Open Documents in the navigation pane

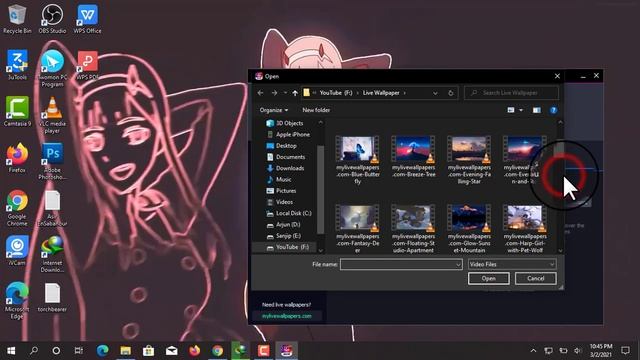click(x=290, y=157)
